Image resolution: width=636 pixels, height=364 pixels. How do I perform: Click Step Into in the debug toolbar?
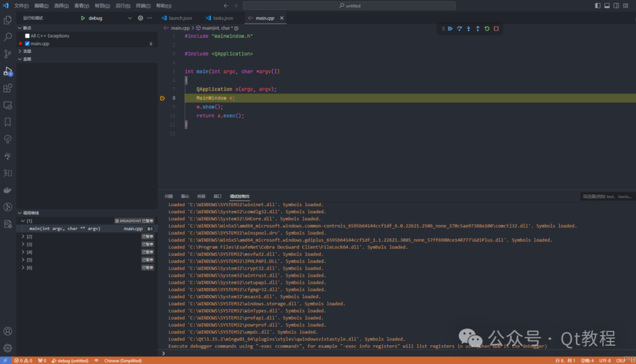pos(469,29)
